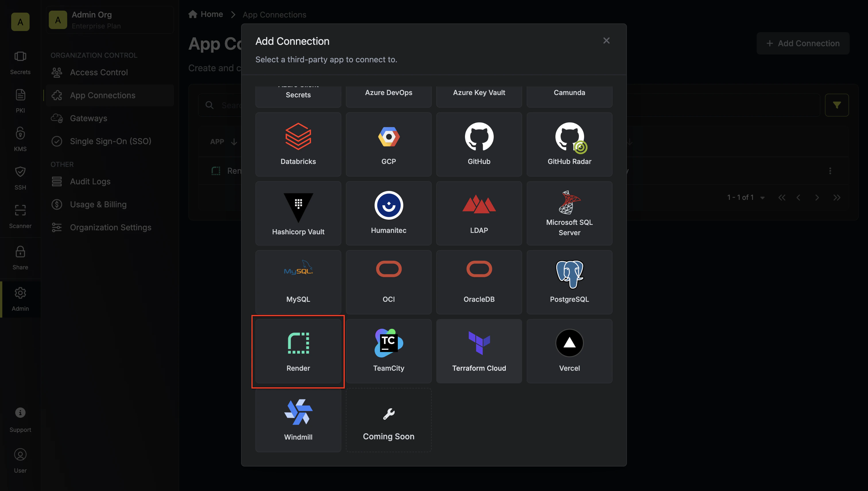
Task: Go to App Connections menu item
Action: pyautogui.click(x=110, y=95)
